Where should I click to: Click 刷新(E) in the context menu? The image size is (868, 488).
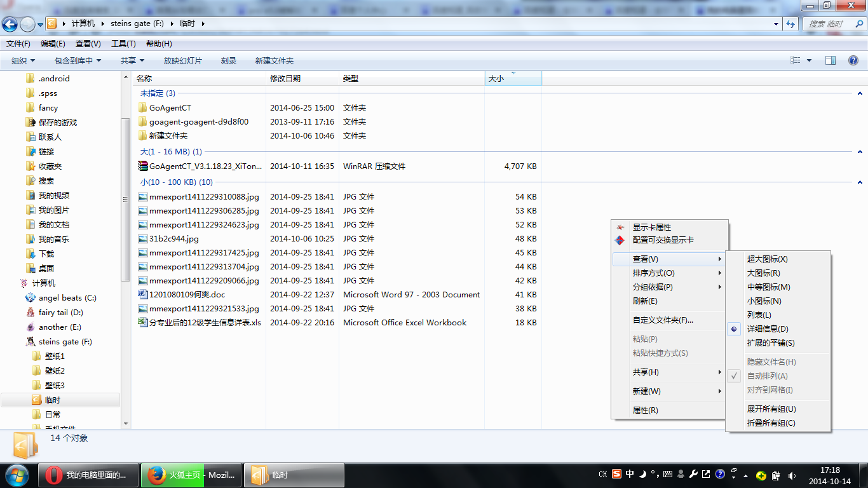pyautogui.click(x=646, y=301)
